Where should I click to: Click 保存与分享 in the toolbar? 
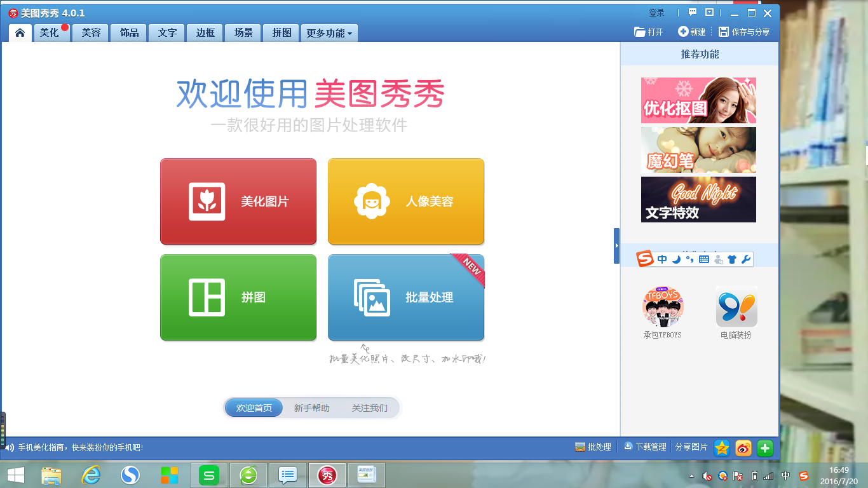coord(744,32)
